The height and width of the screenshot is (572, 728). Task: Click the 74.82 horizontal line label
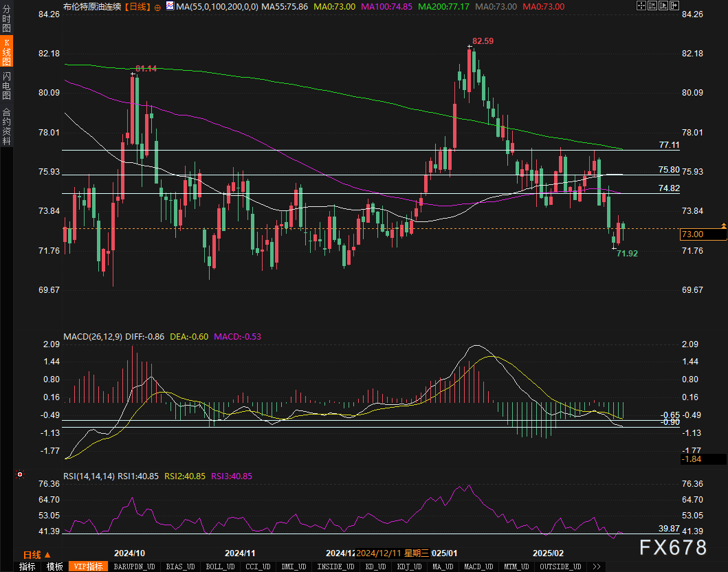tap(669, 188)
